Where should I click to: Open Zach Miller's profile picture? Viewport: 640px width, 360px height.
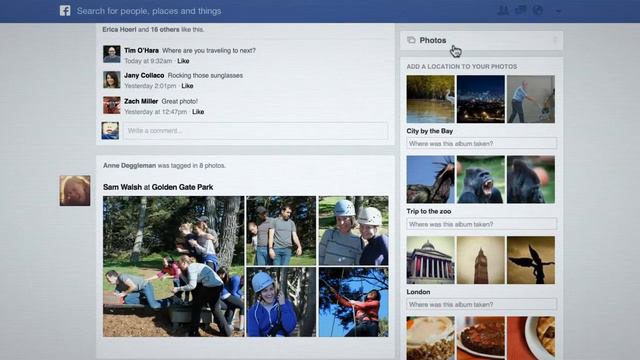[111, 105]
